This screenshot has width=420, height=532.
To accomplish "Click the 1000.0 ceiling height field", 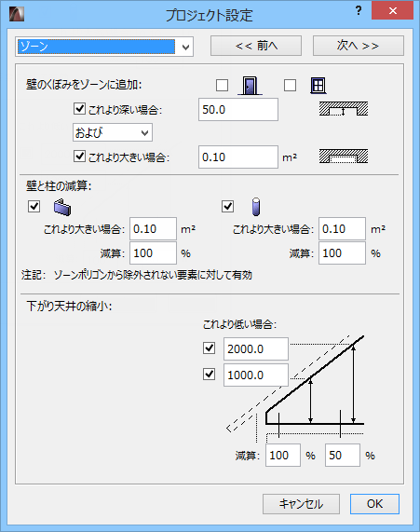I will (256, 375).
